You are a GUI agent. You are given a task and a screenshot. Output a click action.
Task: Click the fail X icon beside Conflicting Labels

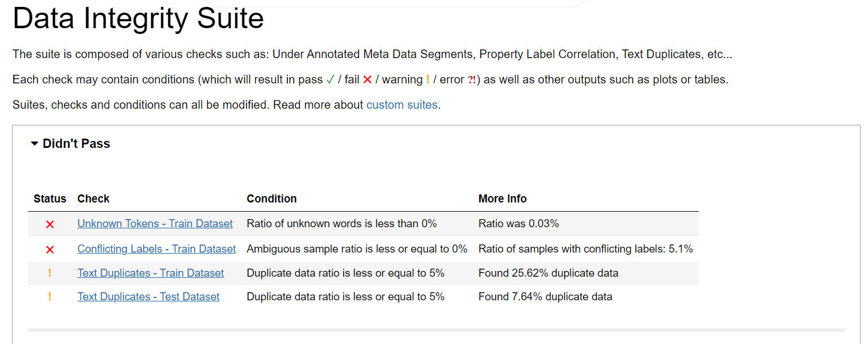[x=49, y=249]
